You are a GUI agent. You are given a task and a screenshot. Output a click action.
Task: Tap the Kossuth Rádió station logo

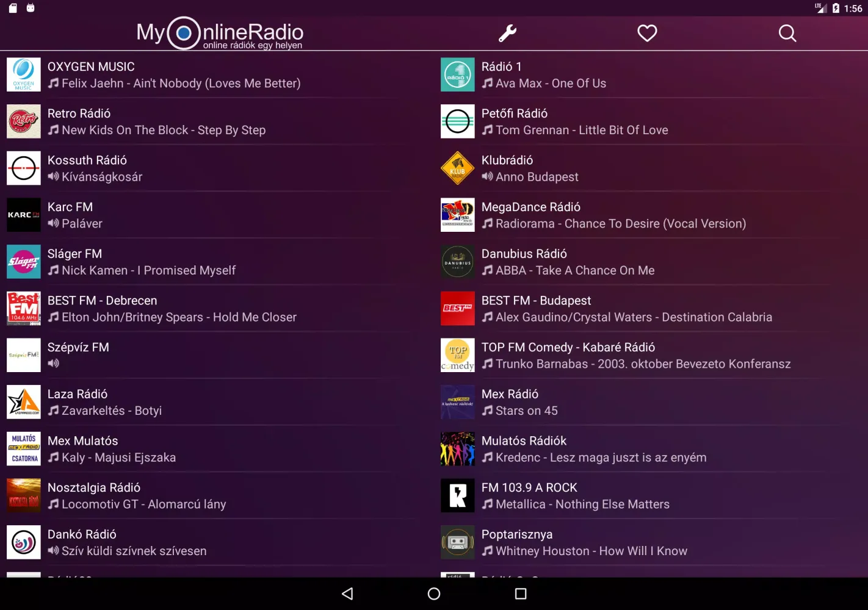coord(24,168)
